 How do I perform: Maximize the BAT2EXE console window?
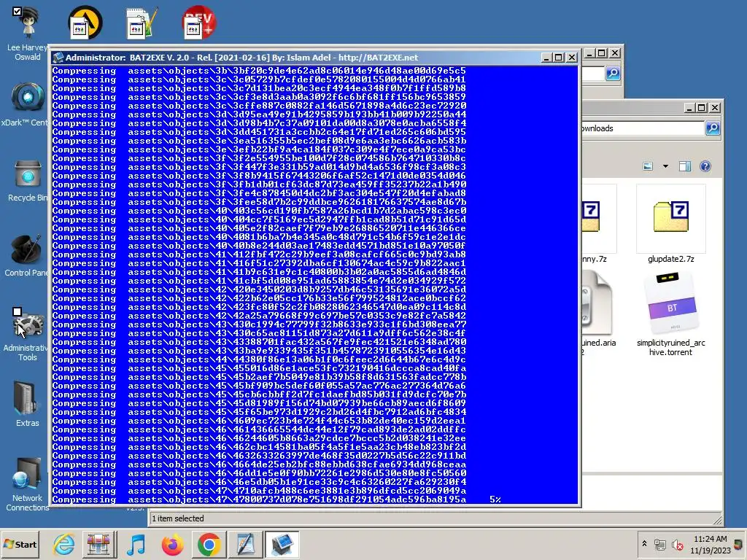(559, 58)
